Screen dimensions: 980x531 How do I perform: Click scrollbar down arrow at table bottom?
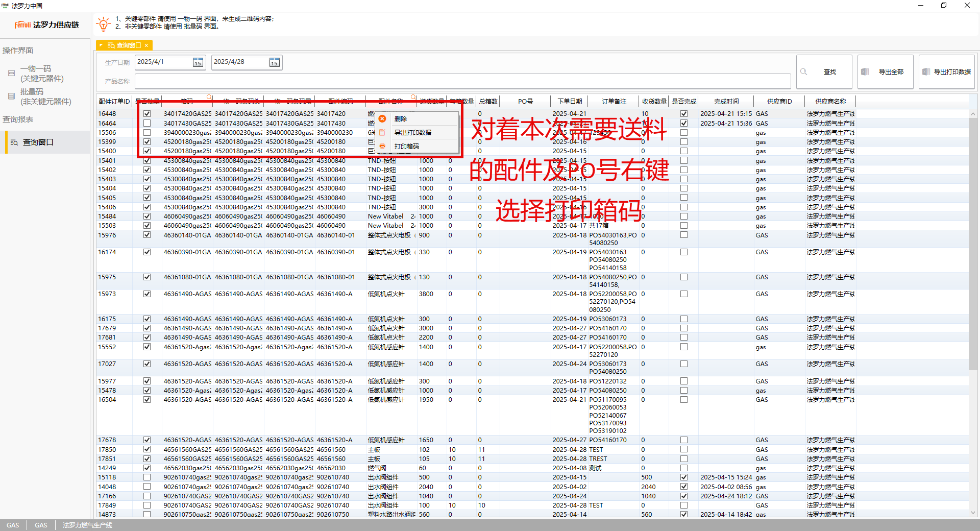pyautogui.click(x=973, y=513)
